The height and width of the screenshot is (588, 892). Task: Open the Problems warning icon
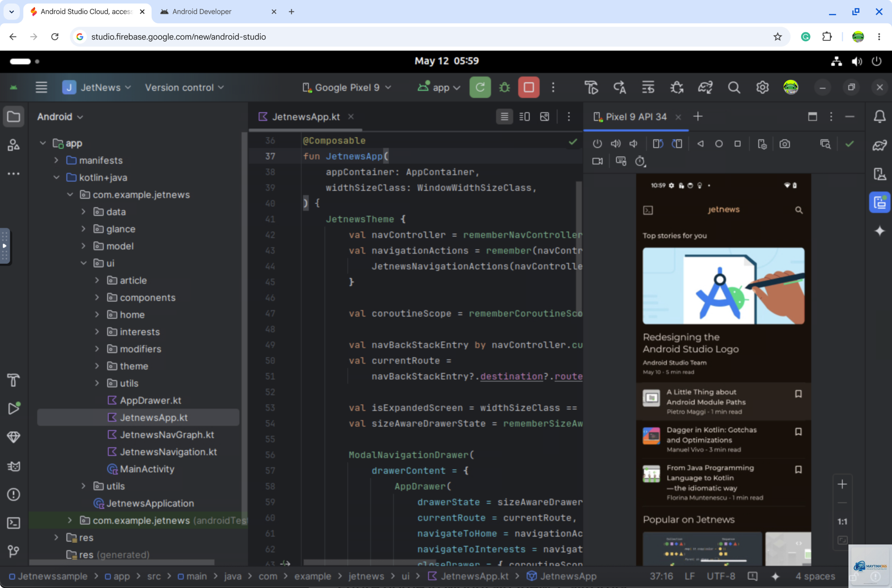point(14,494)
